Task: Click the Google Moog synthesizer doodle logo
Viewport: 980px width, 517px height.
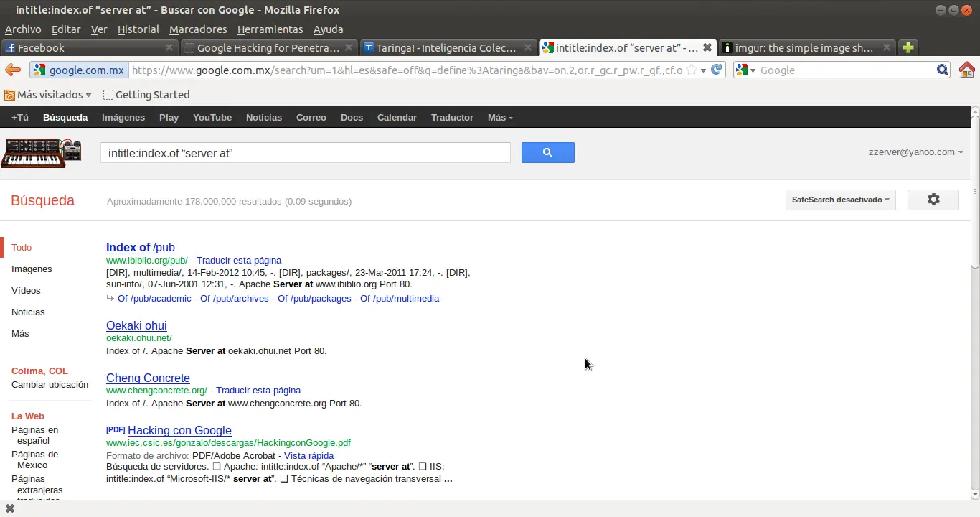Action: pos(41,152)
